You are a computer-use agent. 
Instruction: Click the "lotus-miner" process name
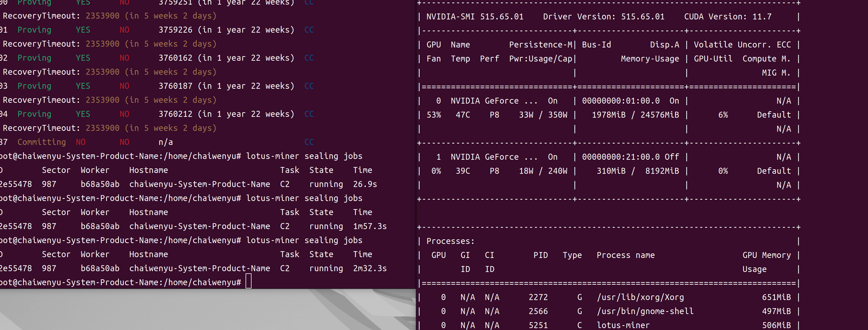623,325
